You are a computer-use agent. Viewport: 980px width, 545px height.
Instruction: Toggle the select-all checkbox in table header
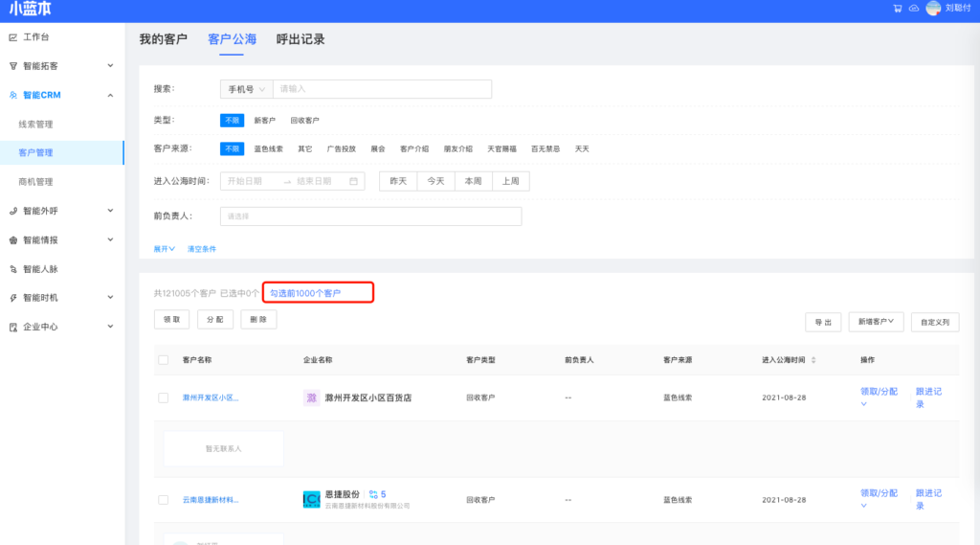click(x=163, y=360)
